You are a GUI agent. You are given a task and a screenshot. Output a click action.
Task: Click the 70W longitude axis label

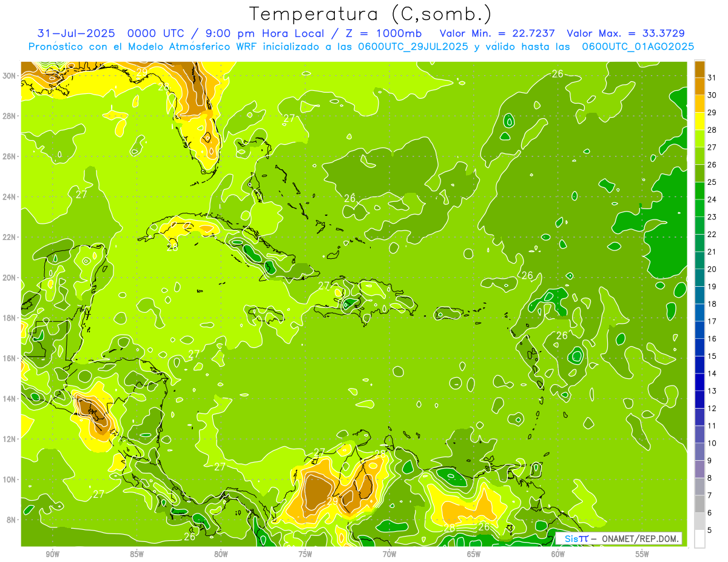point(389,554)
